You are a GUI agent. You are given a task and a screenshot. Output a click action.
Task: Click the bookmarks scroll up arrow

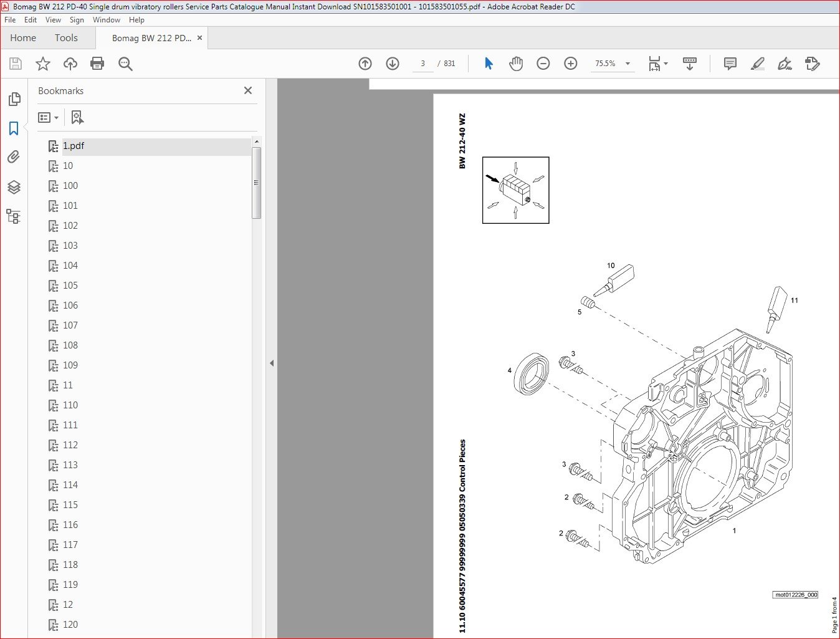[256, 142]
